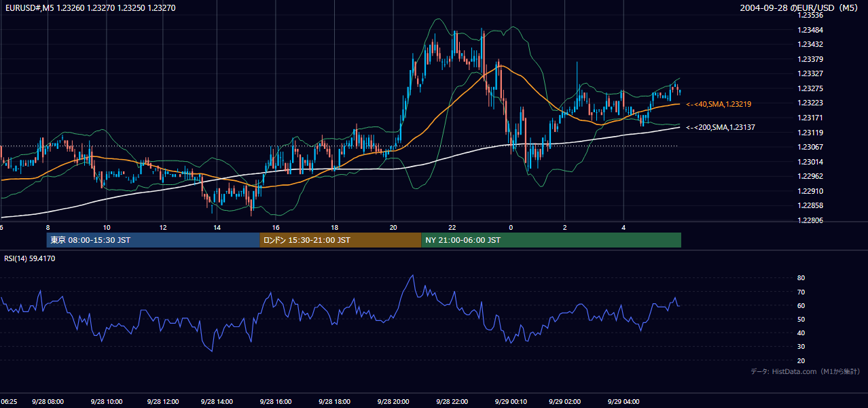Screen dimensions: 868x408
Task: Click the 9/28 14:00 time axis label
Action: 218,402
